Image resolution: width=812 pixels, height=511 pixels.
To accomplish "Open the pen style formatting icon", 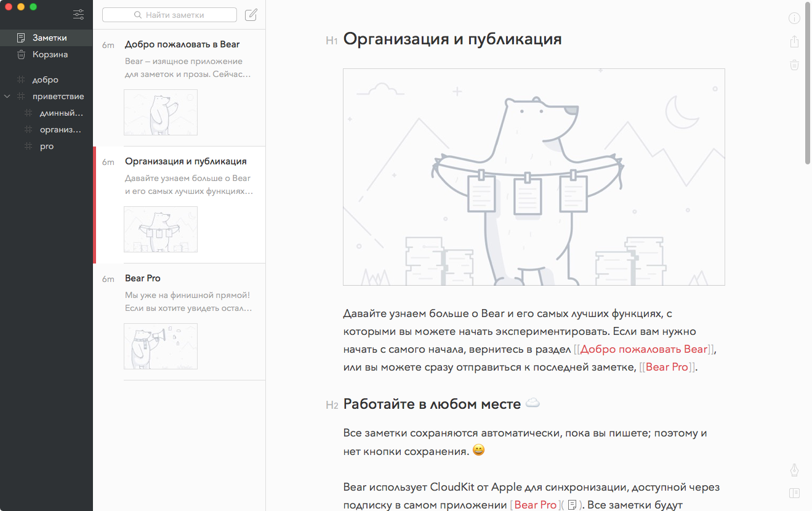I will [x=795, y=470].
